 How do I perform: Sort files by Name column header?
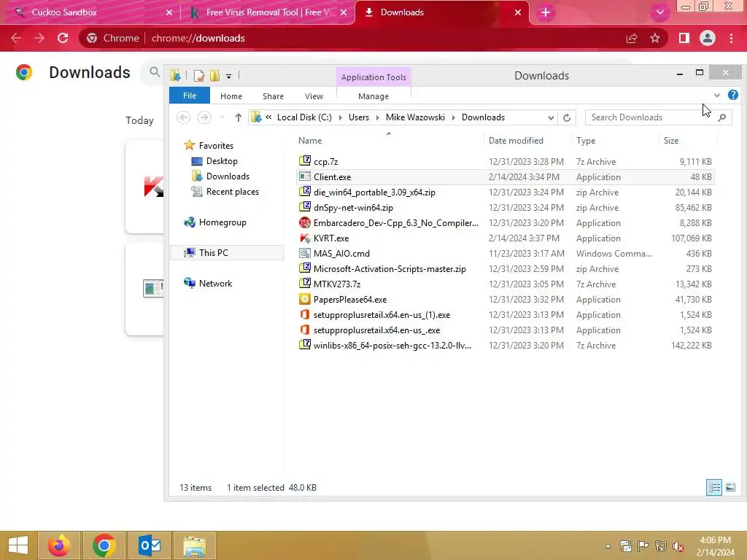(310, 141)
